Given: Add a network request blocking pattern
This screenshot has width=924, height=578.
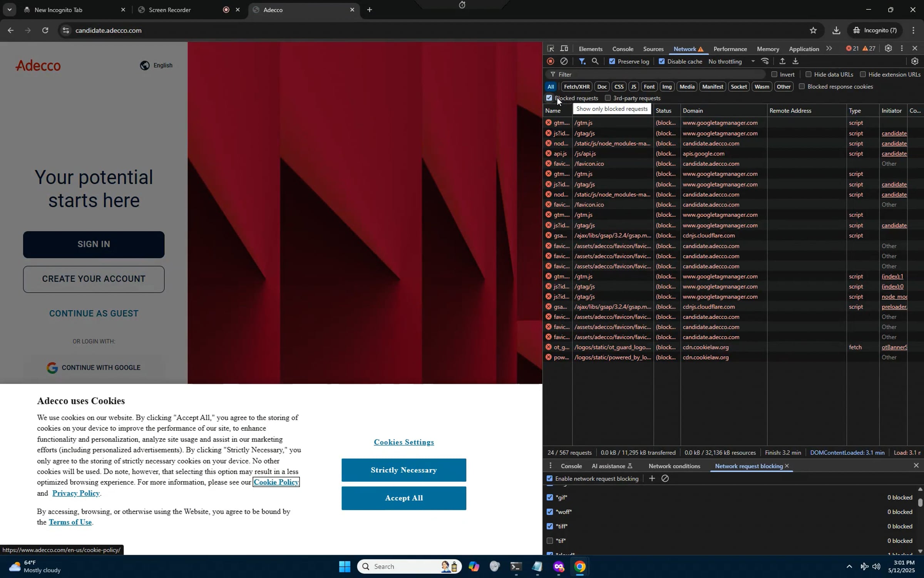Looking at the screenshot, I should (652, 479).
